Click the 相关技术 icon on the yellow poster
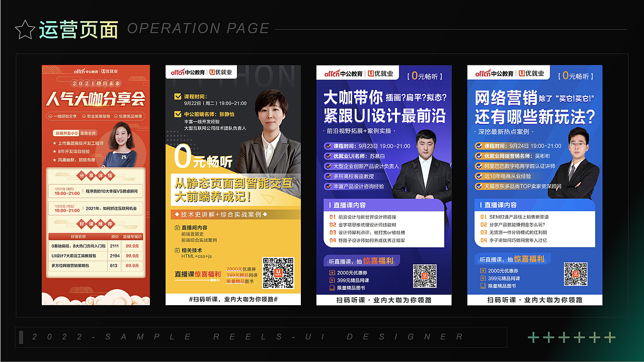644x362 pixels. 177,250
